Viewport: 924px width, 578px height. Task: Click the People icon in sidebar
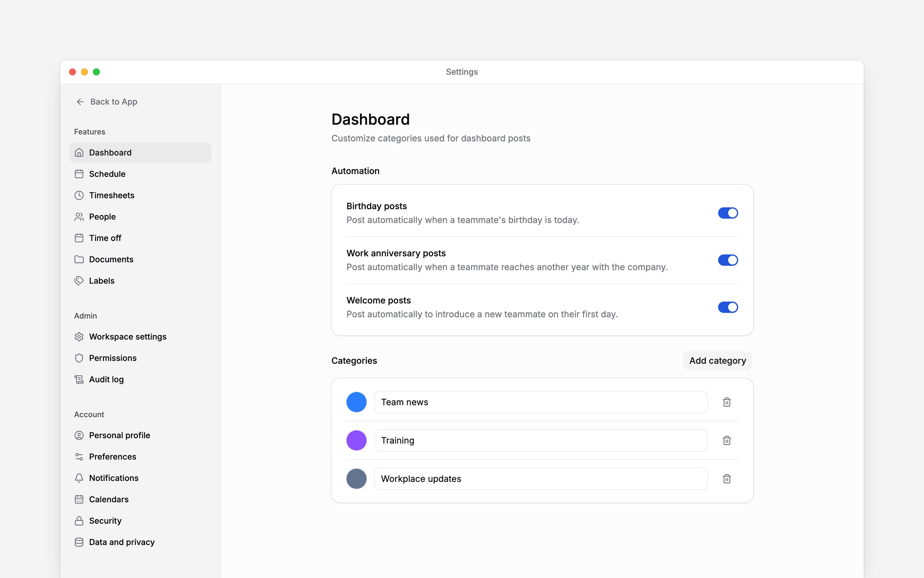(79, 217)
